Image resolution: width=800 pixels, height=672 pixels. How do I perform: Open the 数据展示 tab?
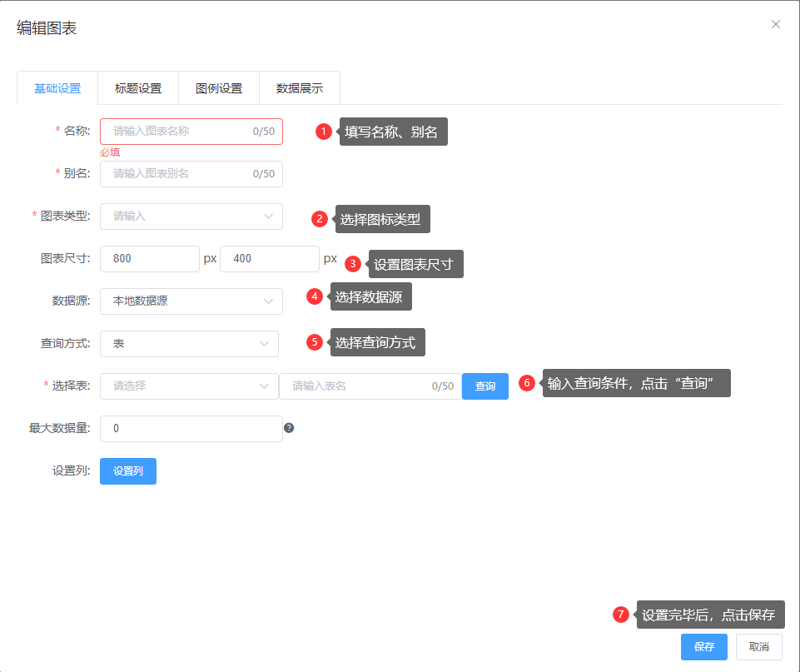click(x=300, y=88)
